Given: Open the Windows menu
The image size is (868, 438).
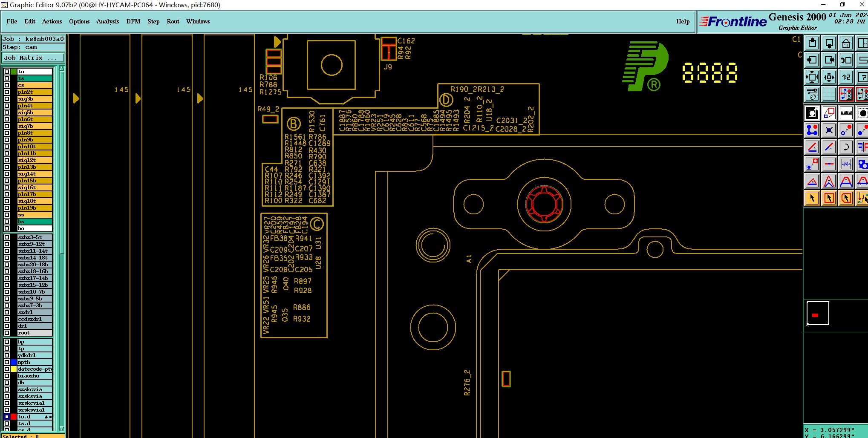Looking at the screenshot, I should pyautogui.click(x=198, y=21).
